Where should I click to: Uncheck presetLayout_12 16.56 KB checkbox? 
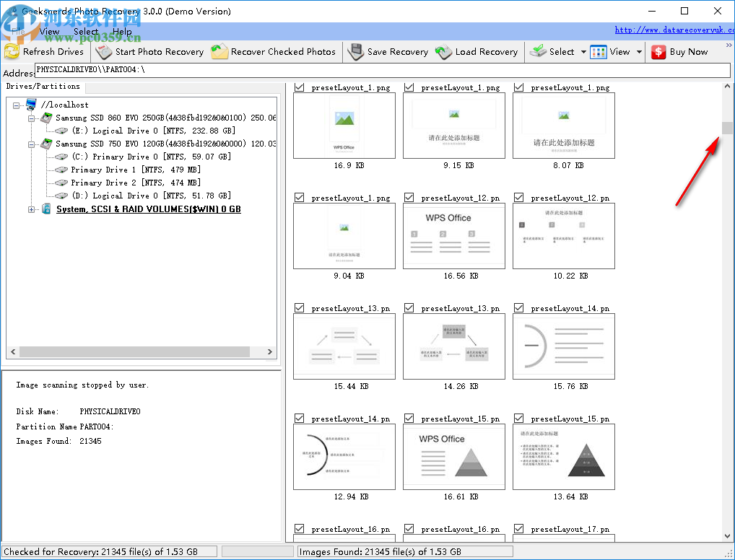[409, 197]
